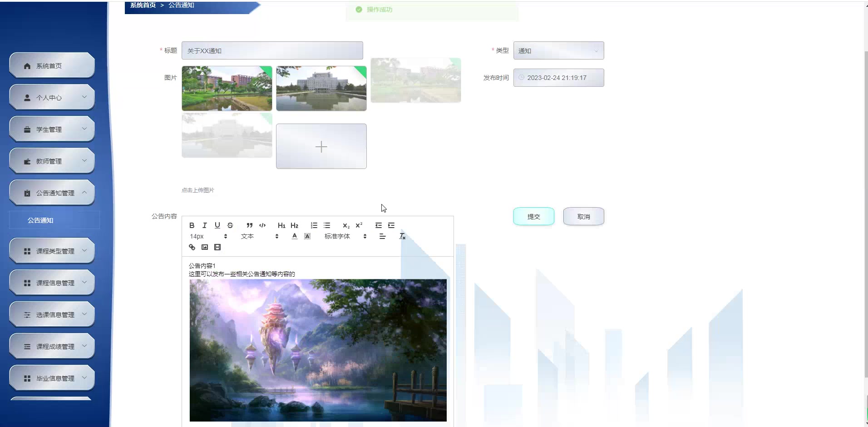The height and width of the screenshot is (427, 868).
Task: Expand the 课程类型管理 sidebar menu
Action: 52,251
